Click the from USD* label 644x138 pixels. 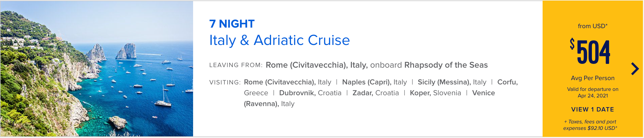593,26
